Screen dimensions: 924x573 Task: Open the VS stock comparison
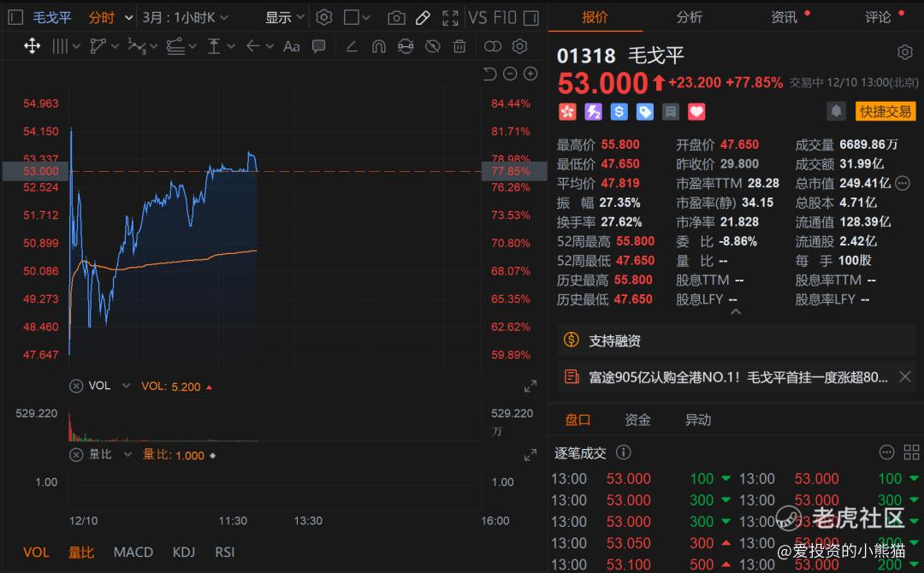(477, 18)
